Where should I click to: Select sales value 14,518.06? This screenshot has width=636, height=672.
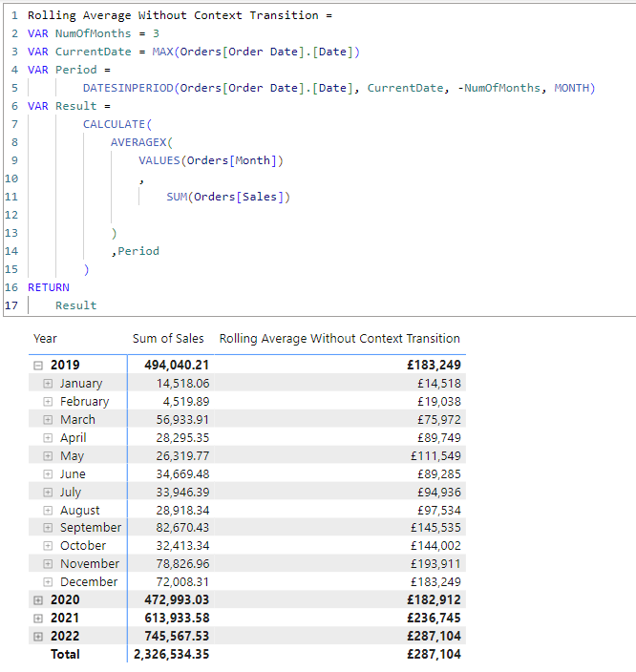click(182, 384)
